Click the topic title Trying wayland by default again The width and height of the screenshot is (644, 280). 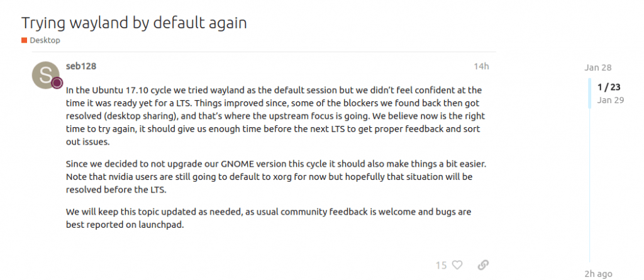coord(134,23)
